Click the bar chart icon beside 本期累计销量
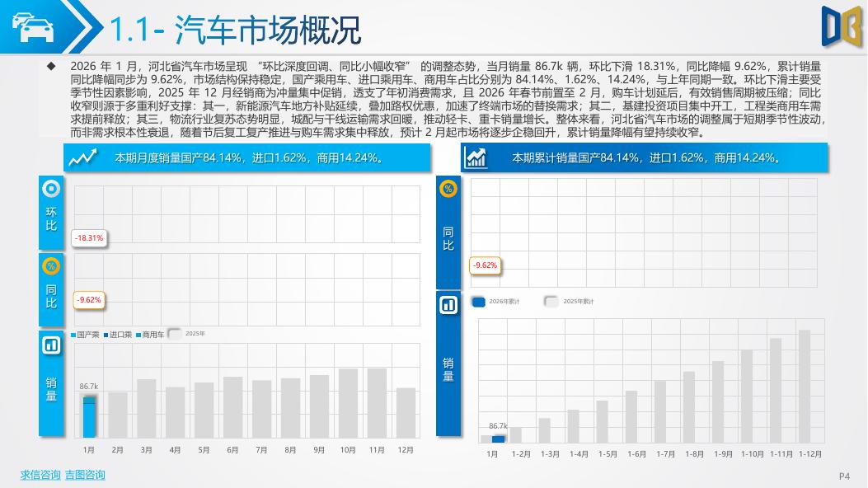Image resolution: width=868 pixels, height=488 pixels. tap(476, 157)
